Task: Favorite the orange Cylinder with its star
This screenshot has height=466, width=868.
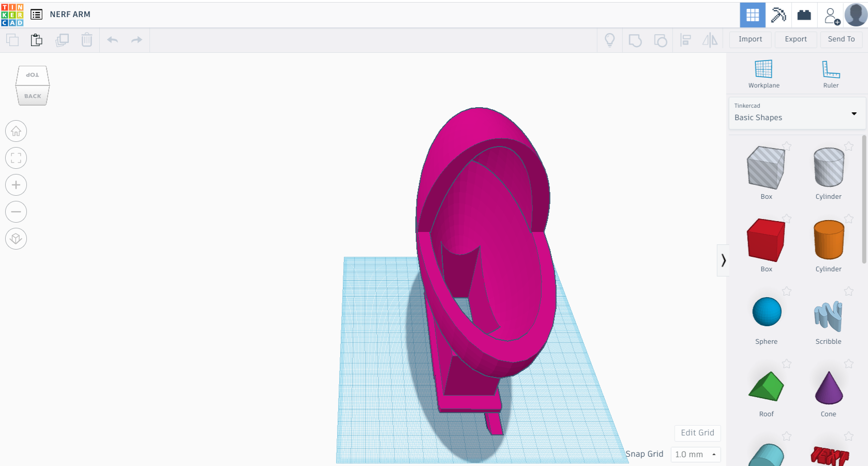Action: (849, 219)
